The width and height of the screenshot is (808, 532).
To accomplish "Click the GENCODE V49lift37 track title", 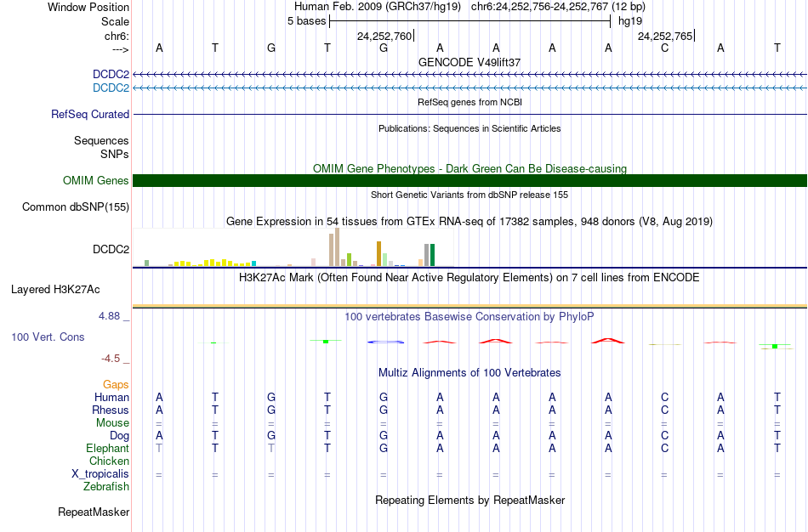I will 469,62.
